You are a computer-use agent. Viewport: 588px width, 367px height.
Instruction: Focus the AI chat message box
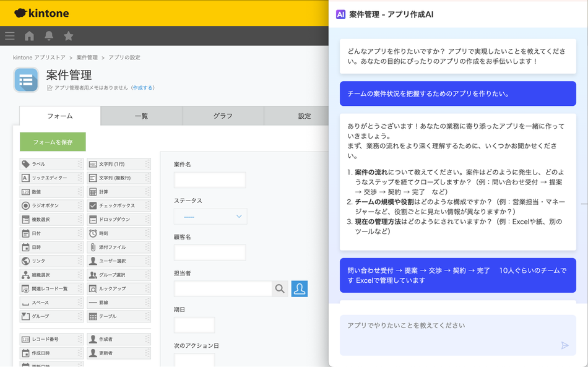point(458,335)
